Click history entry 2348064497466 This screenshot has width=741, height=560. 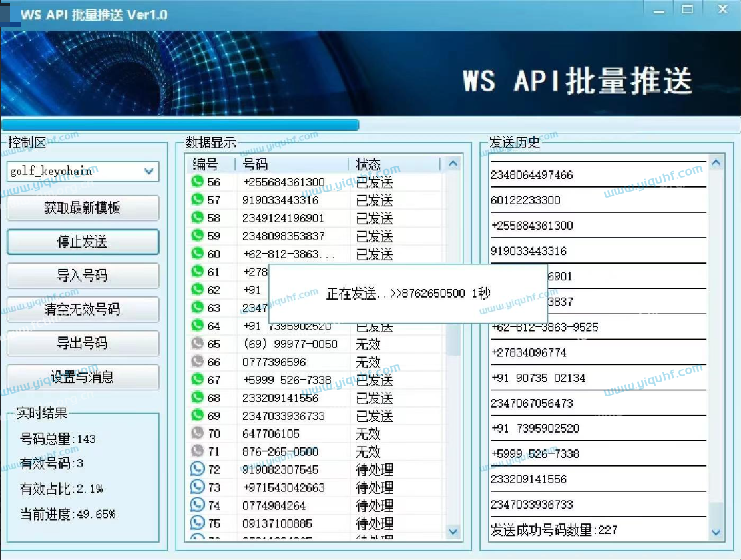click(532, 175)
